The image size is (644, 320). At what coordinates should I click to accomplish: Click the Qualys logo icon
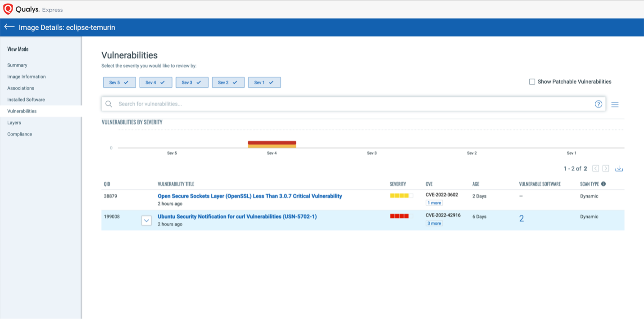[8, 9]
